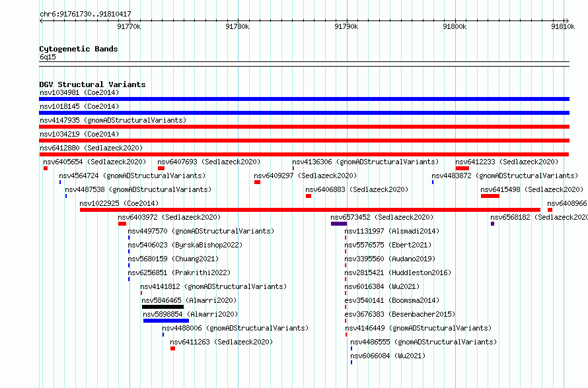Click nsv4487538 (gnomADStructuralVariants) label
Screen dimensions: 588x388
[x=138, y=189]
